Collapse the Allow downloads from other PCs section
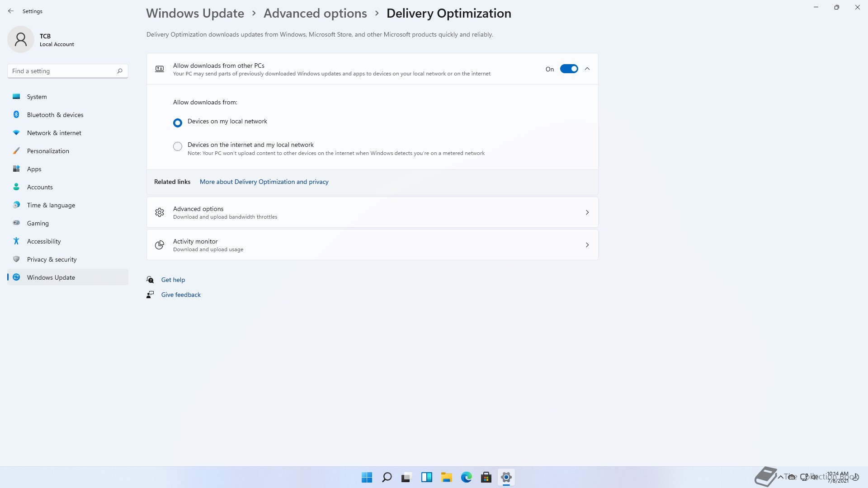 587,69
